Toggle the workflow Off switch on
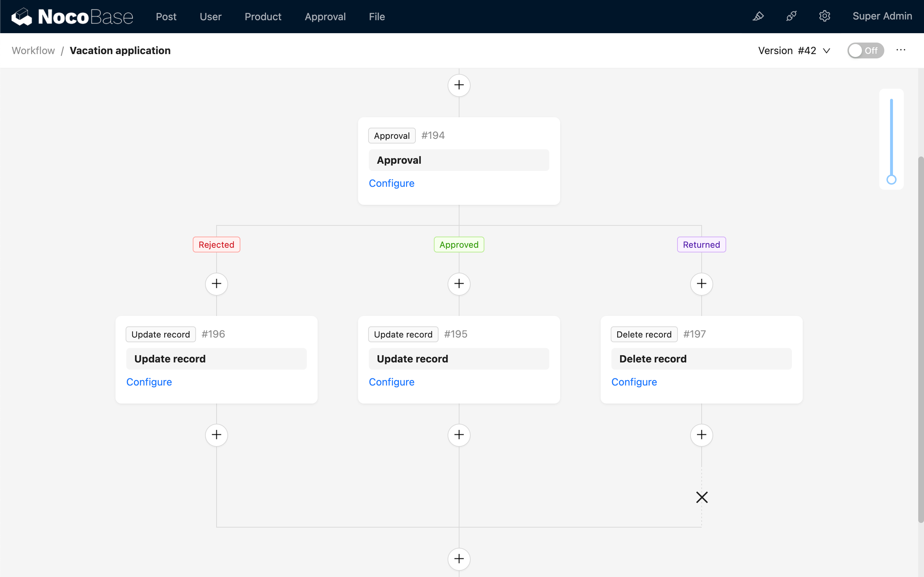Image resolution: width=924 pixels, height=577 pixels. coord(865,50)
